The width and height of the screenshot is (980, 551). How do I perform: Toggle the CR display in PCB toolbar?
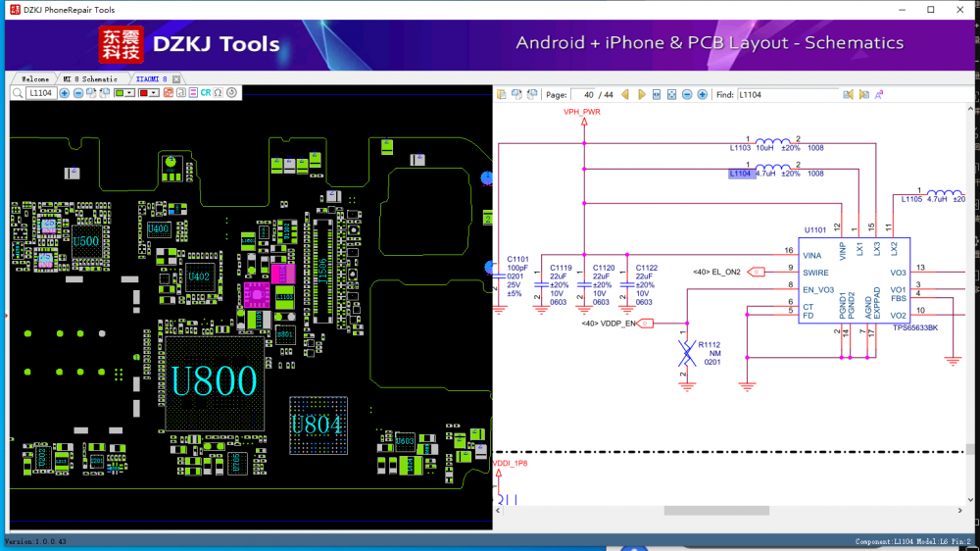(206, 93)
